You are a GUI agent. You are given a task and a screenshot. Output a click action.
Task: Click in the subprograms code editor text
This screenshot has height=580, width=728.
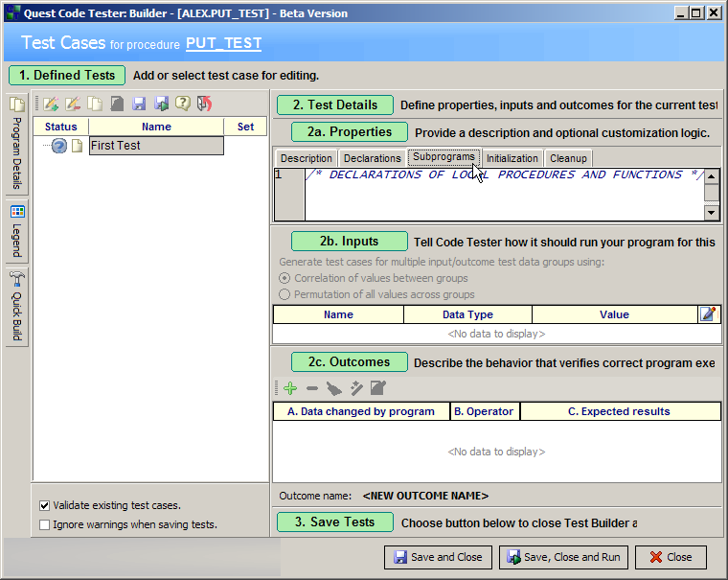click(x=505, y=195)
